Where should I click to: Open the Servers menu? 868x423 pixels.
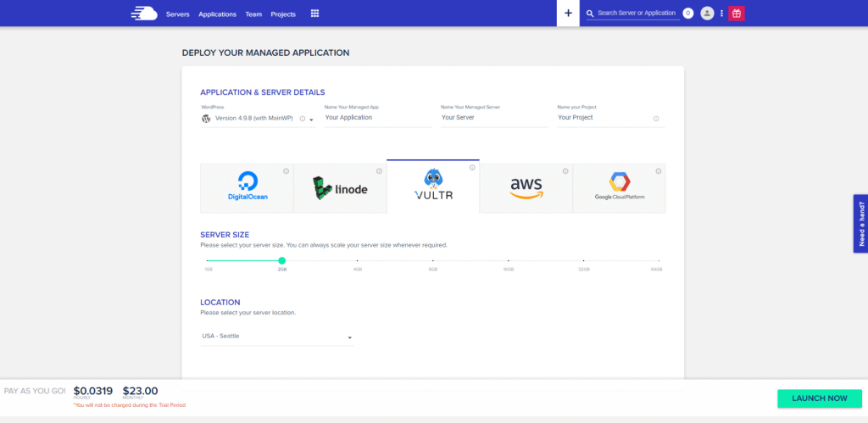178,14
